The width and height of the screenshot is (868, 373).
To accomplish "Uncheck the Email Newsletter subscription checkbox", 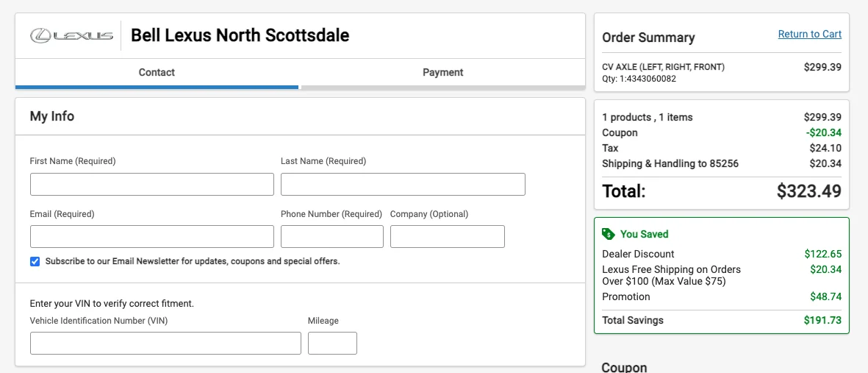I will (x=35, y=262).
